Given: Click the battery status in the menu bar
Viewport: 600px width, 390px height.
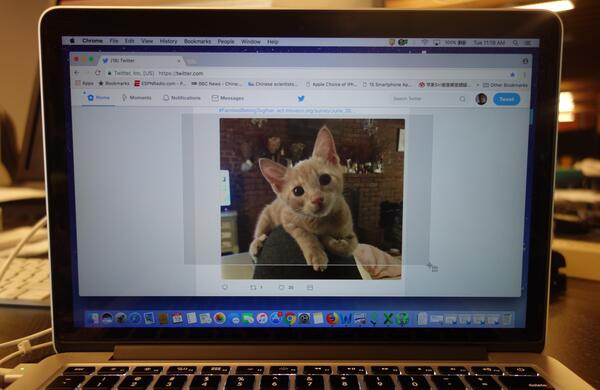Looking at the screenshot, I should (x=455, y=42).
